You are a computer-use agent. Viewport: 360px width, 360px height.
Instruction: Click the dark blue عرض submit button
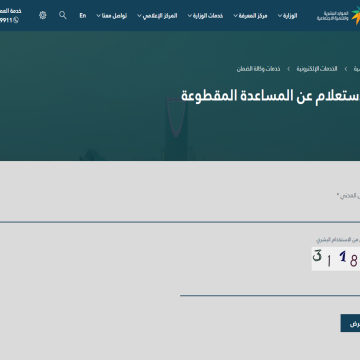(350, 323)
